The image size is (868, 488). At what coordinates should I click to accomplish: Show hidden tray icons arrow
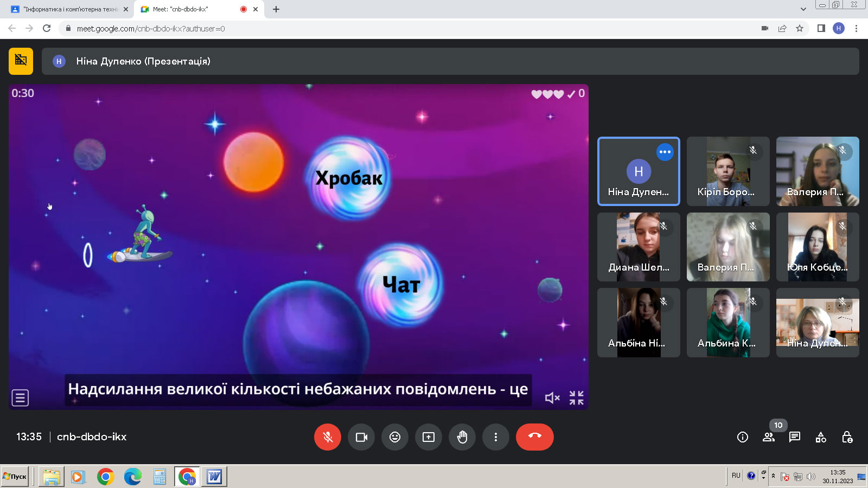pos(773,476)
